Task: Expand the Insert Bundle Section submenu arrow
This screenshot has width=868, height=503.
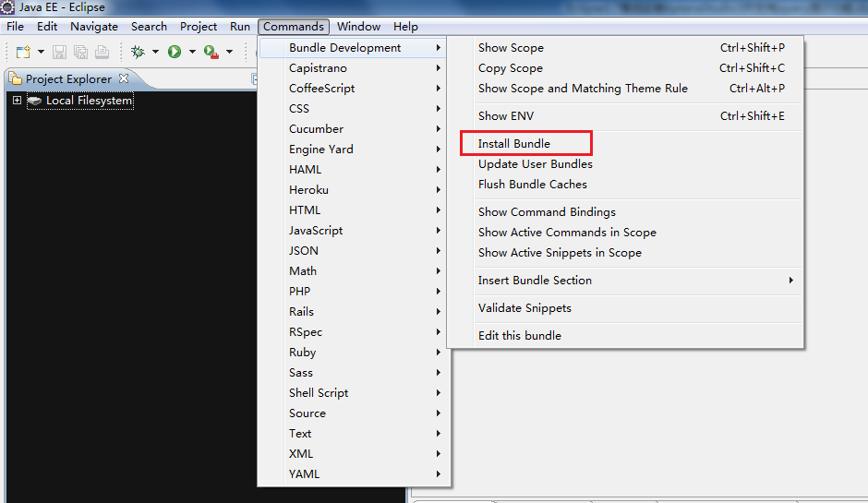Action: 791,280
